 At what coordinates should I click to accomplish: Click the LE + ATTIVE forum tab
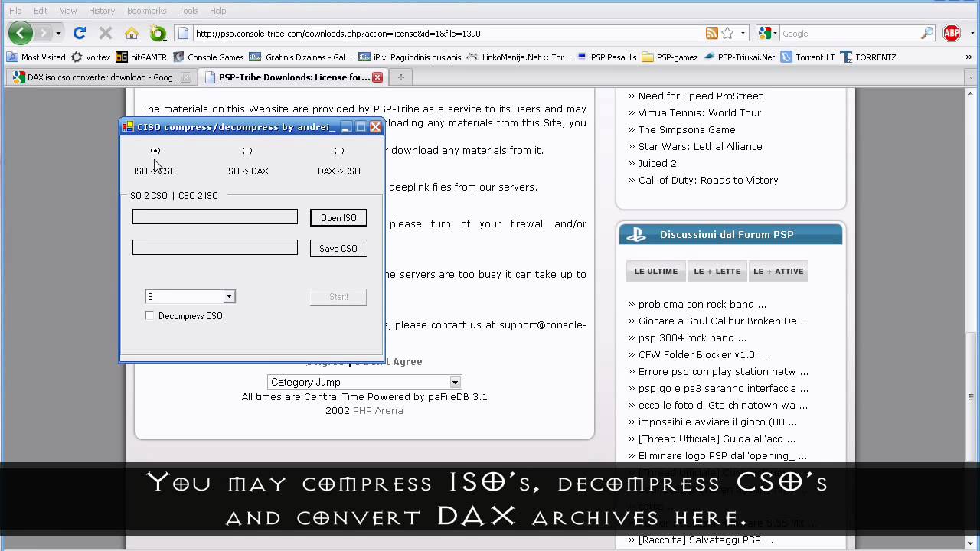(779, 271)
